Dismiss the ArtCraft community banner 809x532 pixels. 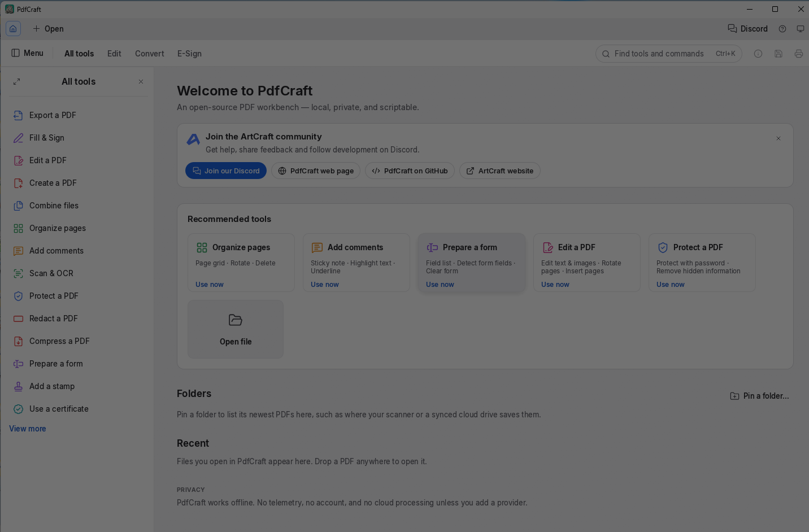778,138
